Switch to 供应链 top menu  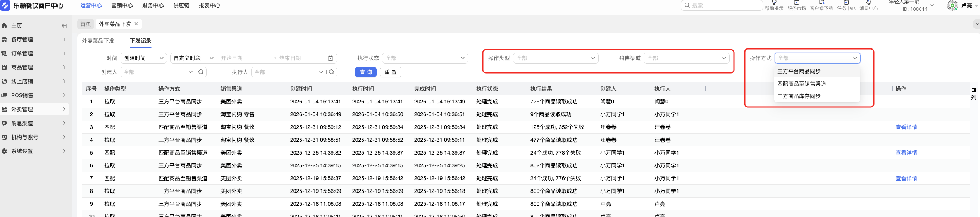[181, 5]
